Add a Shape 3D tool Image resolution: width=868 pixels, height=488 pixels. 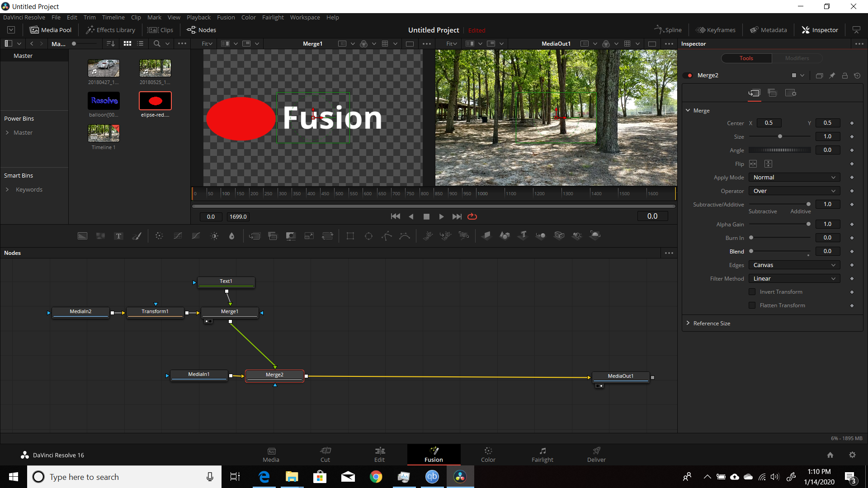505,235
